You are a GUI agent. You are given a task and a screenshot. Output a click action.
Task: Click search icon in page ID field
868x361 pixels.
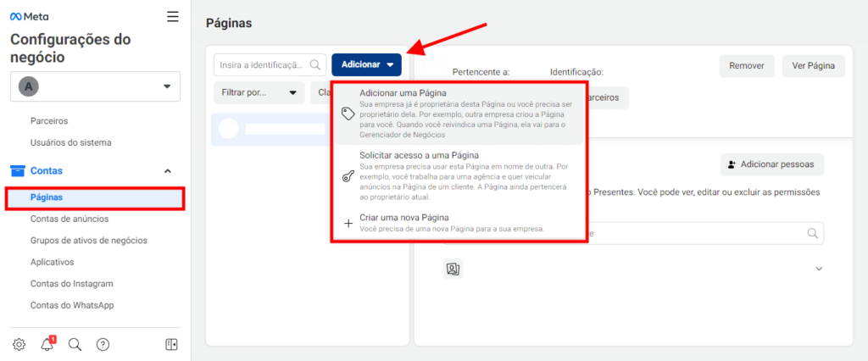click(x=315, y=64)
